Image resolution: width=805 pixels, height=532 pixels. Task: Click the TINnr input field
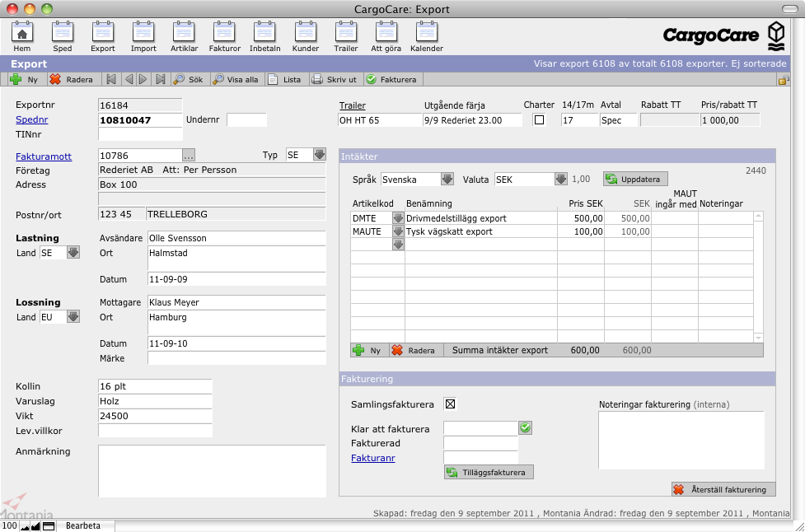coord(140,134)
